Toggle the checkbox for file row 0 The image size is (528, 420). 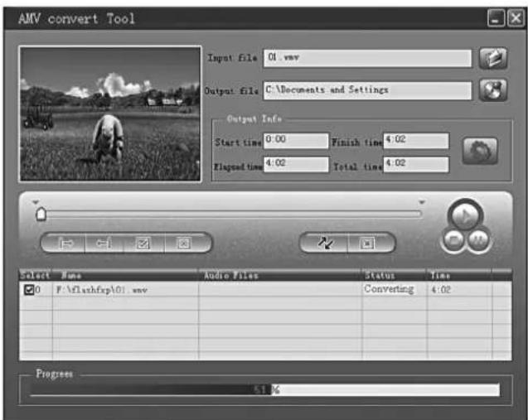point(29,289)
